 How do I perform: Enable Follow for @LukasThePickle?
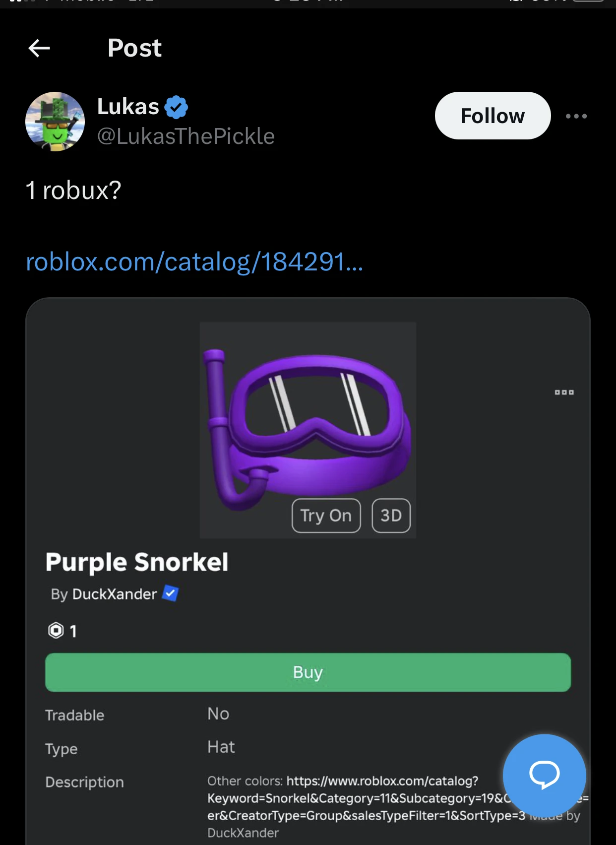pos(493,115)
